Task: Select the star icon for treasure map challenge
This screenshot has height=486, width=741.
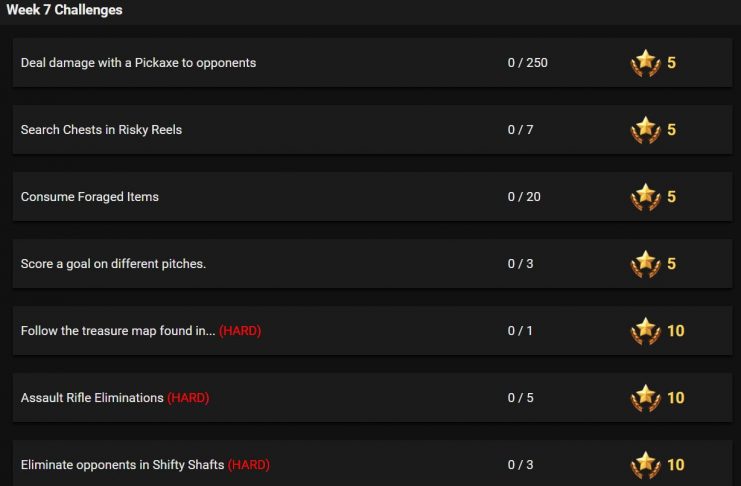Action: pos(646,331)
